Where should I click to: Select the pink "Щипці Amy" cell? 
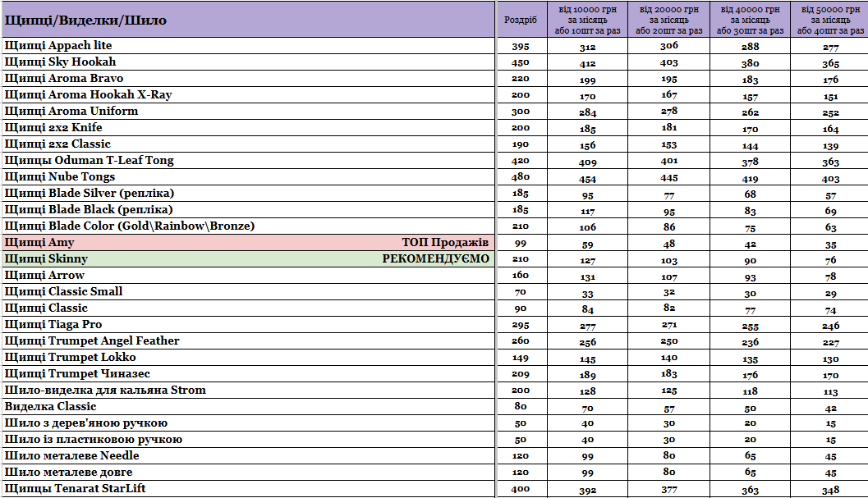[39, 243]
